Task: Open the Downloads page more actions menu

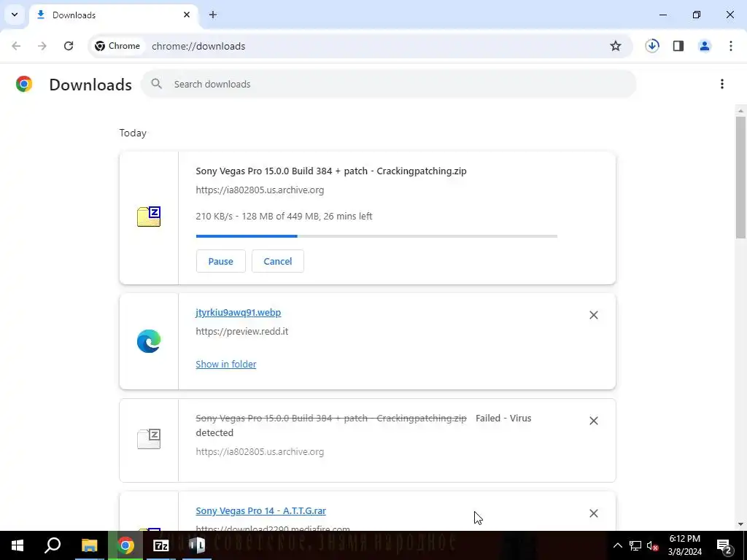Action: pyautogui.click(x=722, y=84)
